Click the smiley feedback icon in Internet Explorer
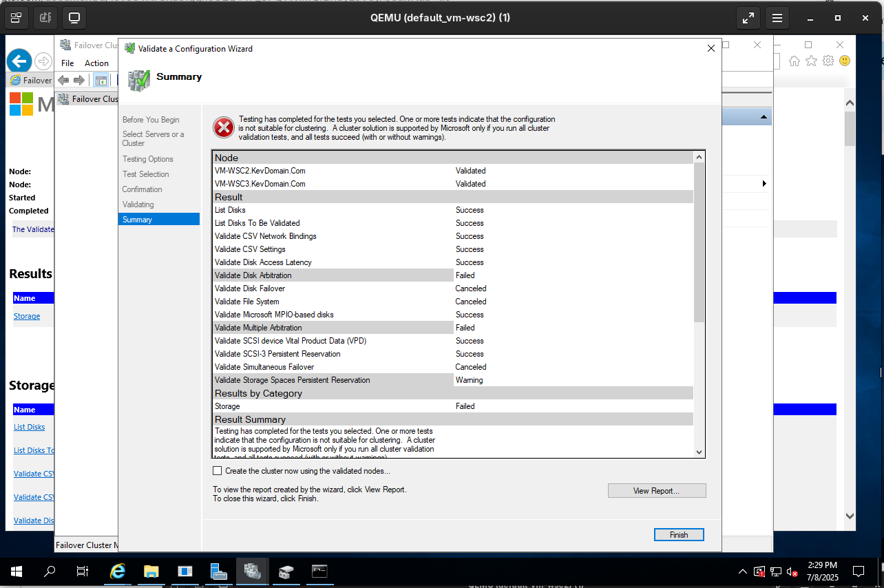Screen dimensions: 884x588 pos(845,61)
